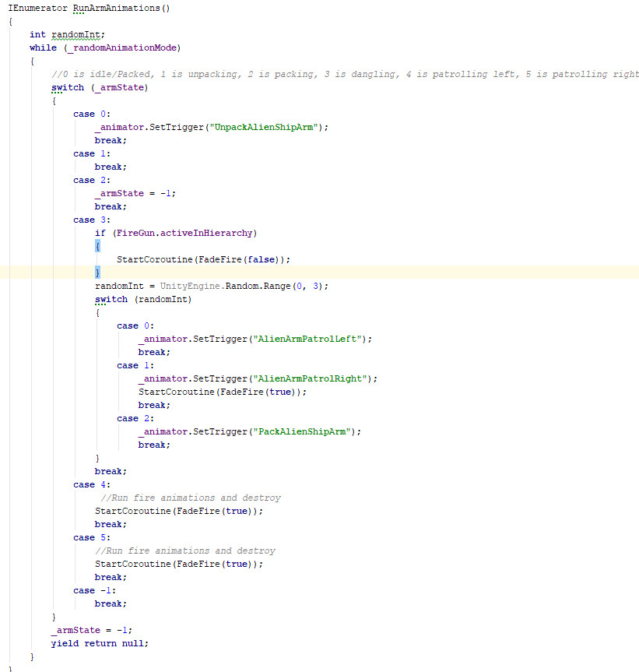Click the greyed UnityEngine namespace
The width and height of the screenshot is (639, 672).
click(x=190, y=287)
